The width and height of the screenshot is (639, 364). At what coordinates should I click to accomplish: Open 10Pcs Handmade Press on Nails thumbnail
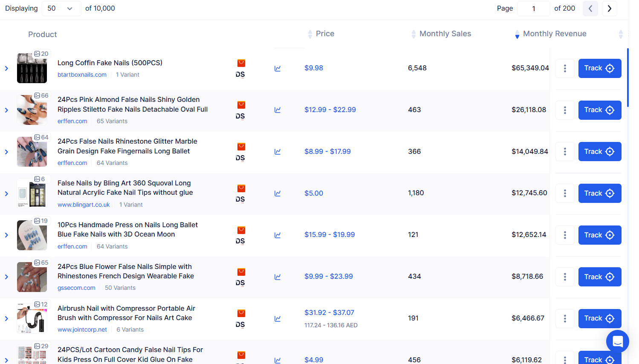[32, 235]
